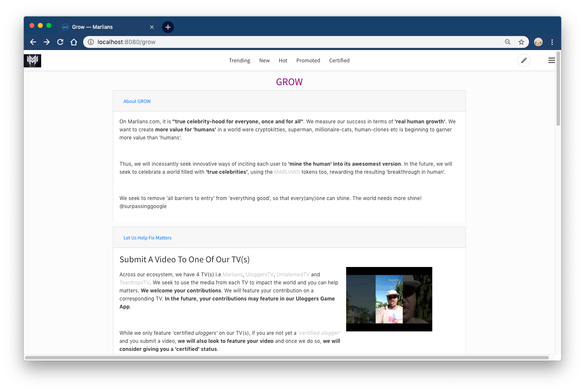Reload the page with the refresh icon
The width and height of the screenshot is (585, 392).
coord(60,42)
